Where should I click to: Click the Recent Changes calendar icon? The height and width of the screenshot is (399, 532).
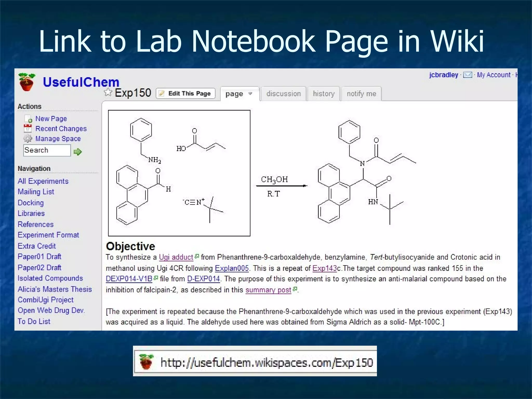point(28,128)
